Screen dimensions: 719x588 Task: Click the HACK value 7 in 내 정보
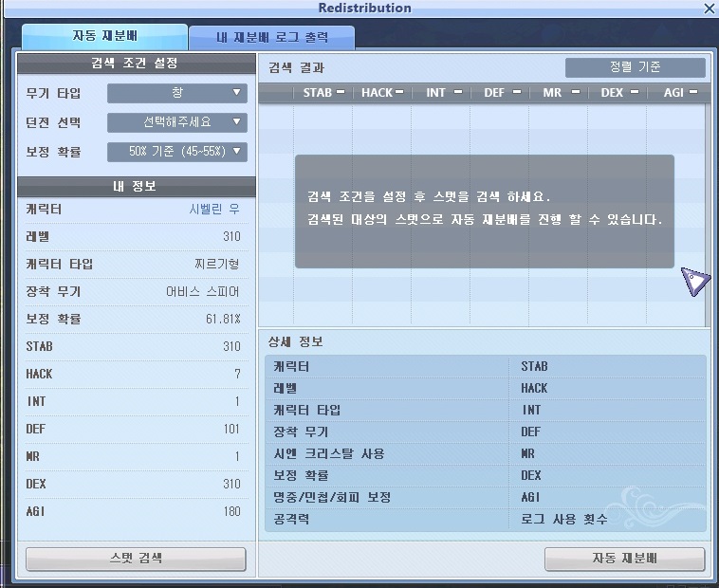tap(237, 374)
